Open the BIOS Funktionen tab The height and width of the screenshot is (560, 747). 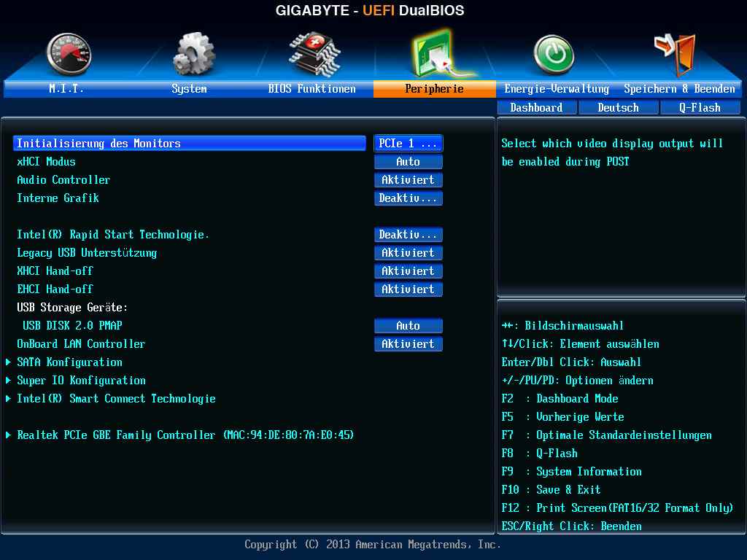click(311, 88)
